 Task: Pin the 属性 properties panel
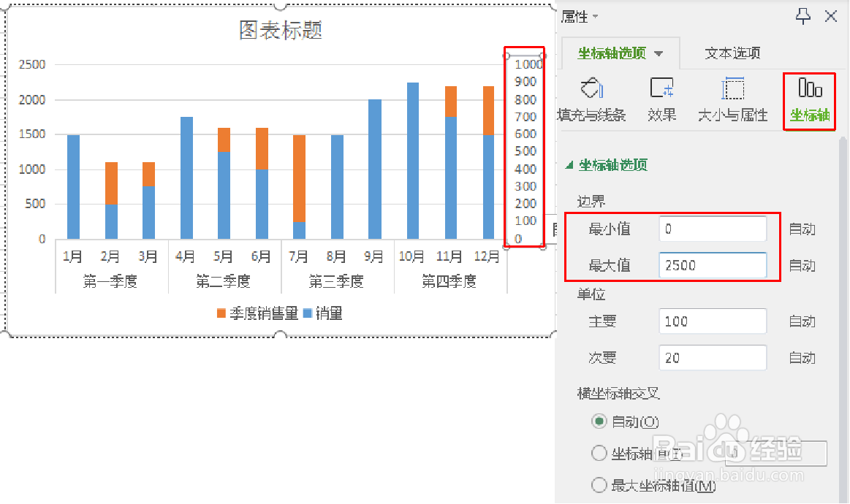[802, 16]
